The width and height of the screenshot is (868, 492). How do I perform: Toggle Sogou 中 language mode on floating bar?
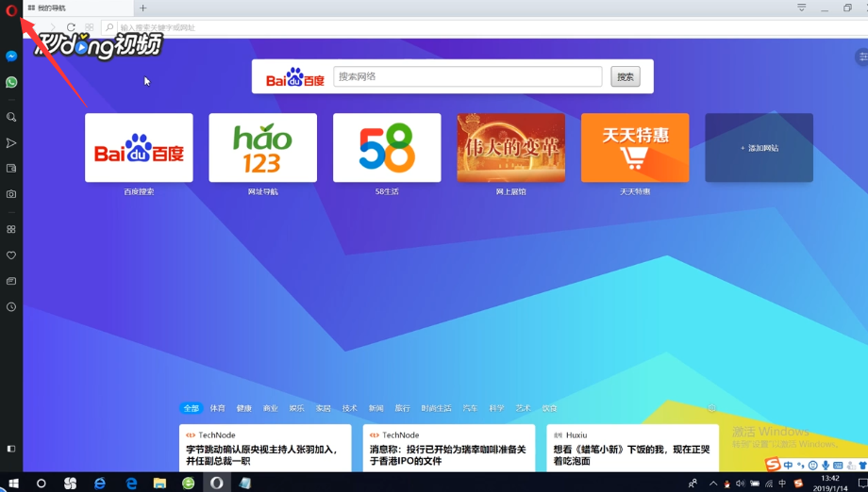click(788, 465)
